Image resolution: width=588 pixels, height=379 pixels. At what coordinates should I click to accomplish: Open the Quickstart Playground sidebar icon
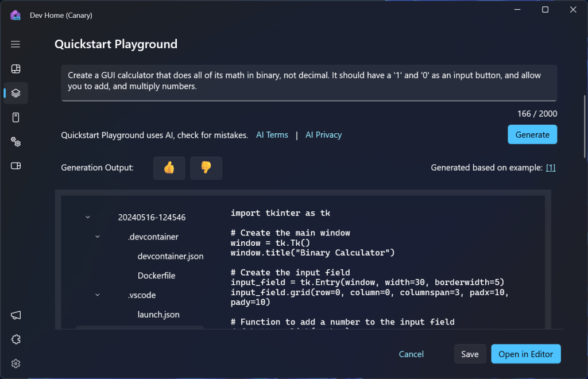point(15,93)
